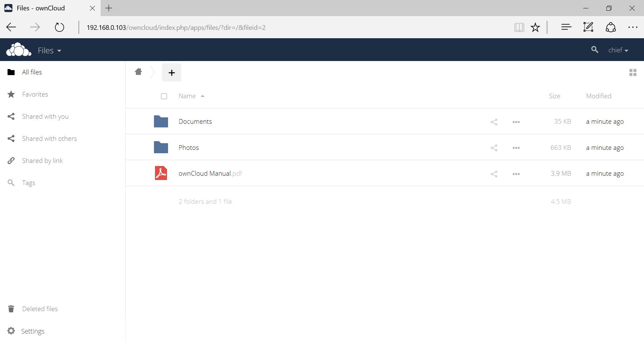644x342 pixels.
Task: Add this page to browser favorites
Action: point(535,27)
